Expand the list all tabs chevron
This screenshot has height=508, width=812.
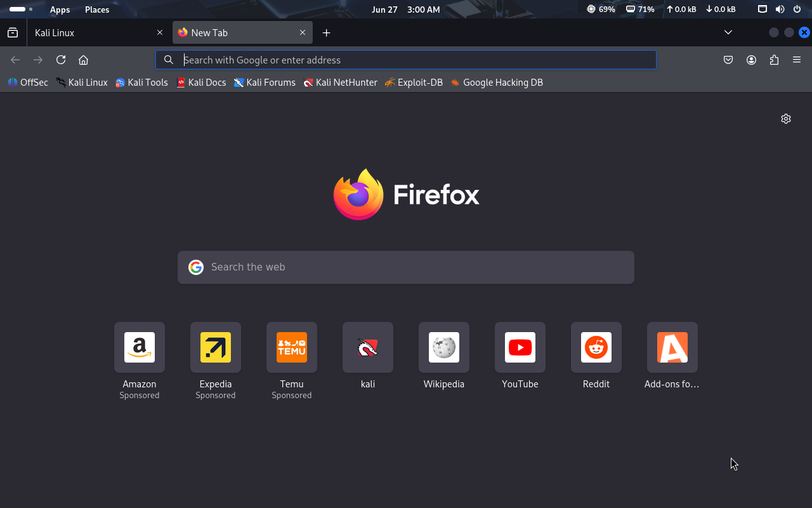click(x=728, y=32)
